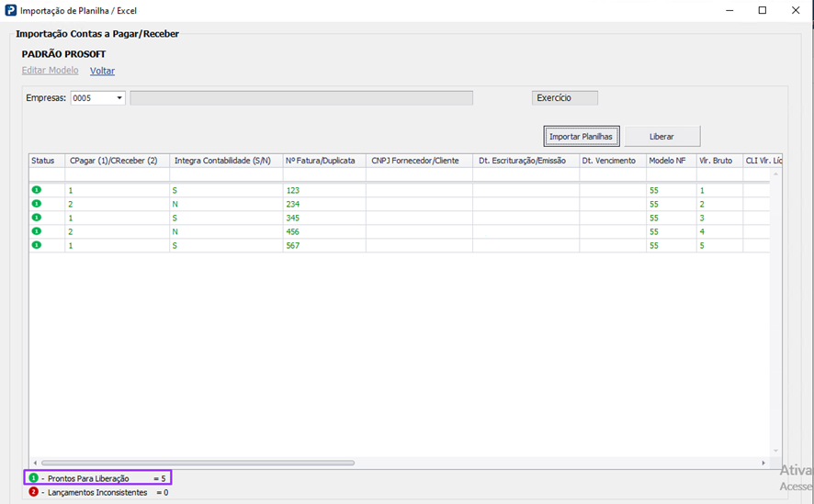
Task: Follow the Voltar link
Action: click(102, 71)
